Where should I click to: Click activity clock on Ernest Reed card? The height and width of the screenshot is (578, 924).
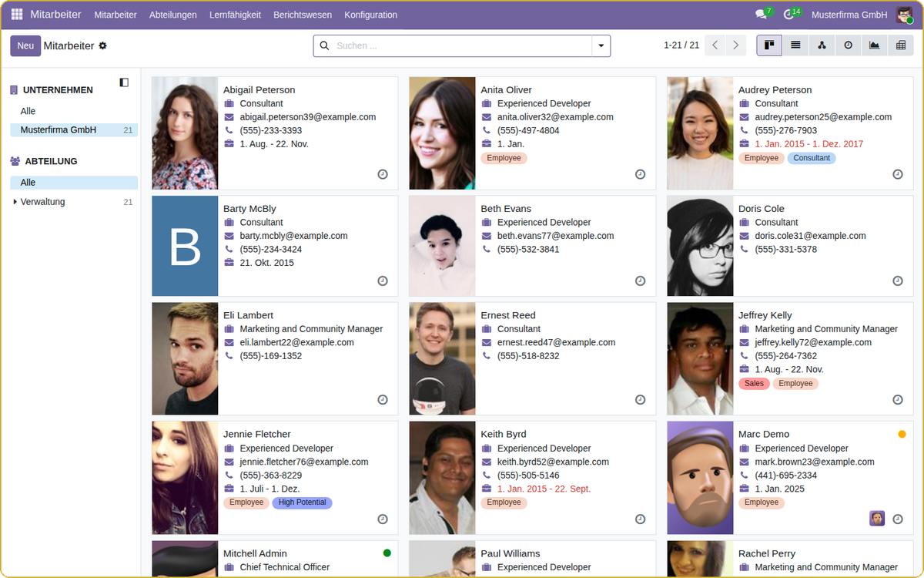640,400
